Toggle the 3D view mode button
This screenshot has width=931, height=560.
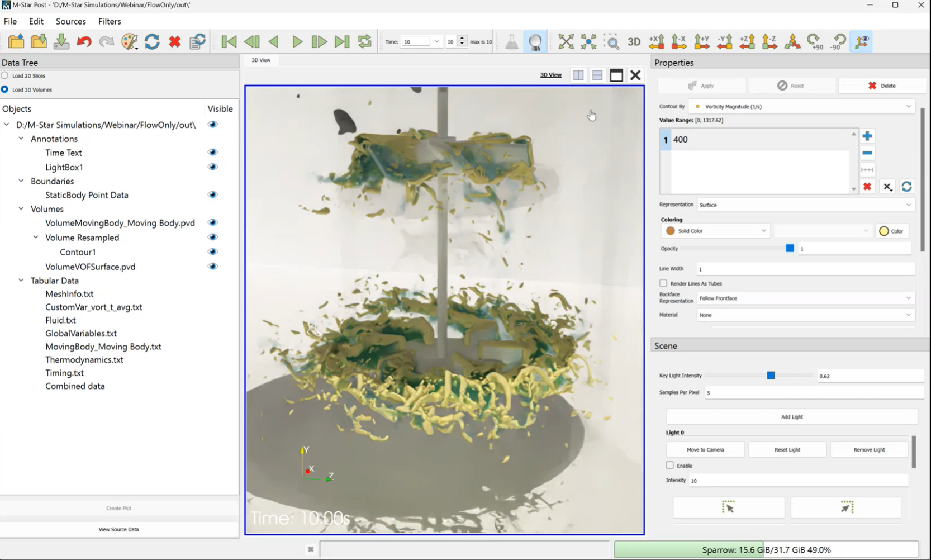click(634, 42)
